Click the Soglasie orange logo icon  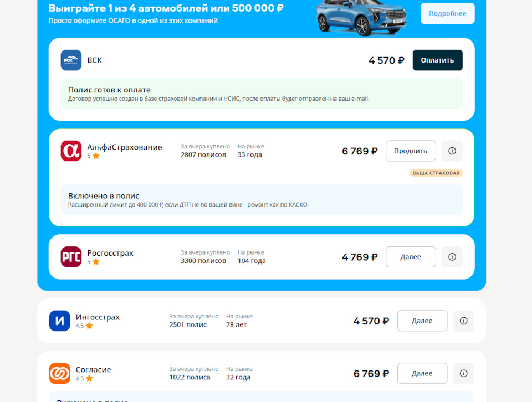coord(59,373)
